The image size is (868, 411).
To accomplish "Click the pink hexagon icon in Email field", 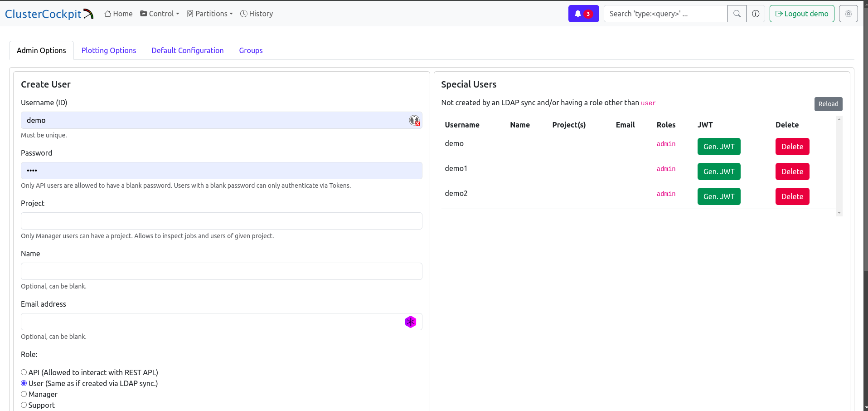I will (x=410, y=322).
